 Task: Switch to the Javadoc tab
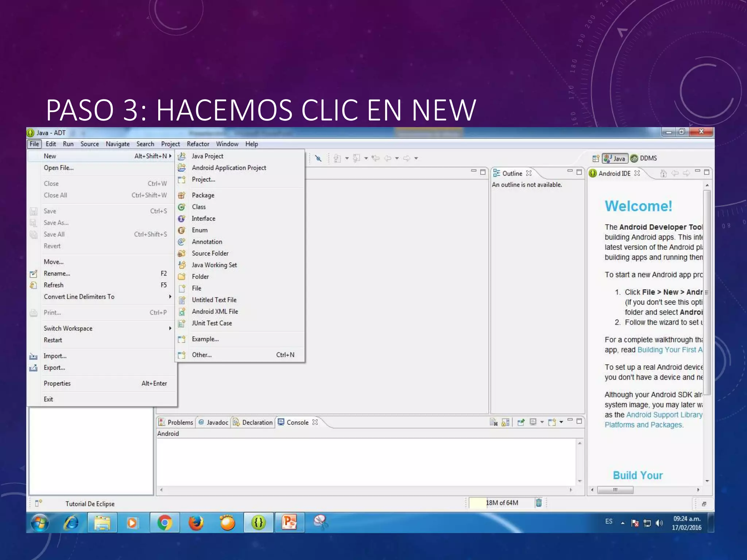(213, 422)
